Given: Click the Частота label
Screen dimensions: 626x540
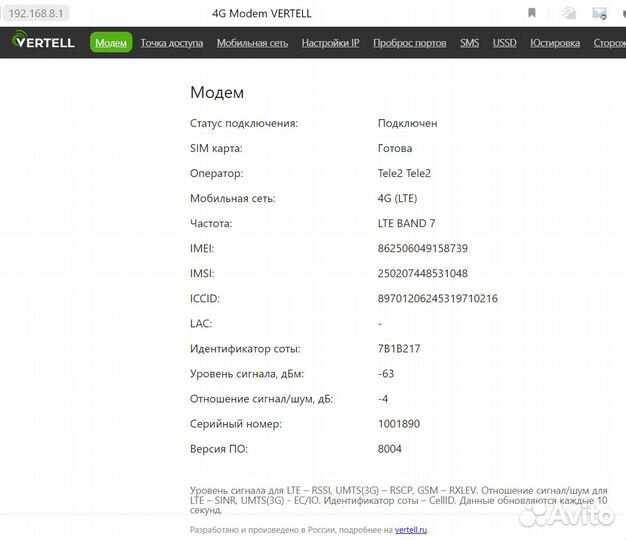Looking at the screenshot, I should click(x=211, y=224).
